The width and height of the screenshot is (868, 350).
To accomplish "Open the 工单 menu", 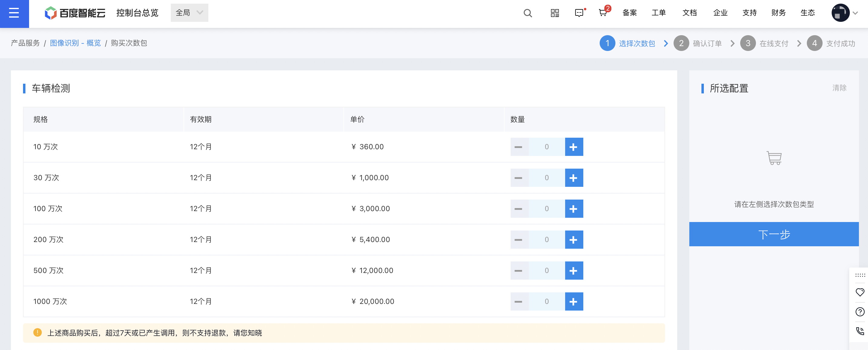I will pos(658,13).
